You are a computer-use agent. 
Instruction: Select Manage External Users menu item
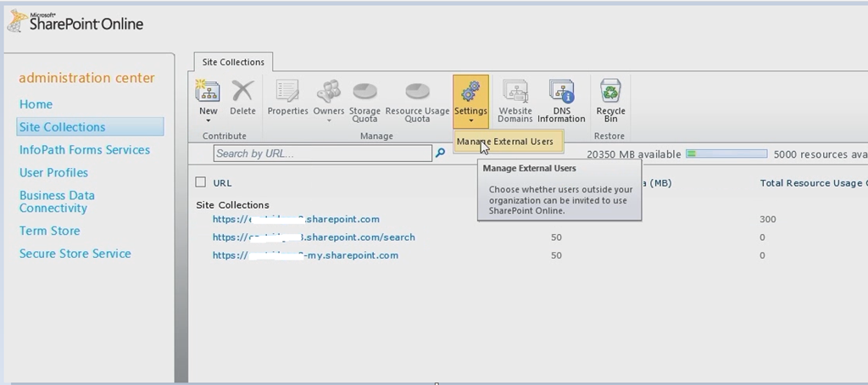(x=509, y=142)
